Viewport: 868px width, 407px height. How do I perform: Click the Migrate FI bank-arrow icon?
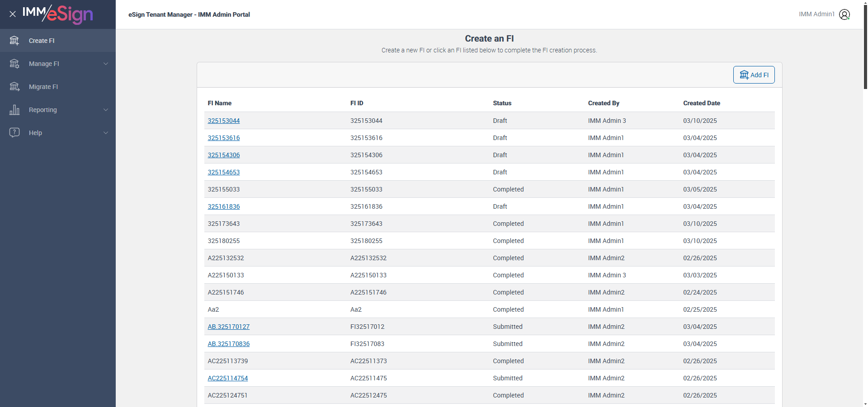click(x=14, y=87)
